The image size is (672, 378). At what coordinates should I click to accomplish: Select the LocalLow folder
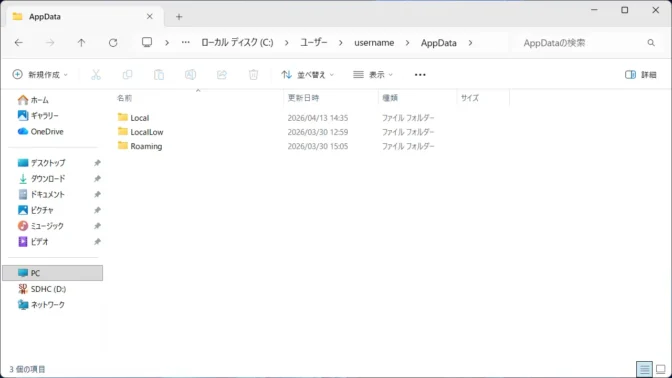coord(147,132)
